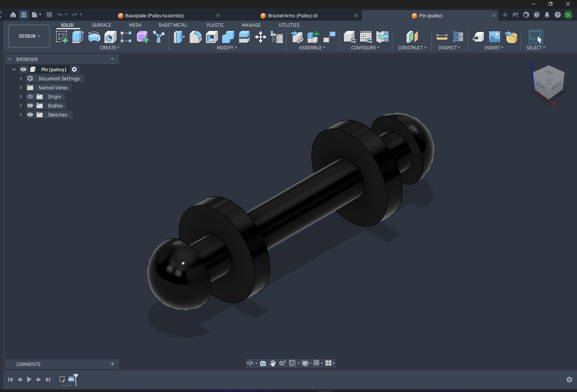The height and width of the screenshot is (392, 577).
Task: Select the Shell tool
Action: click(x=212, y=37)
